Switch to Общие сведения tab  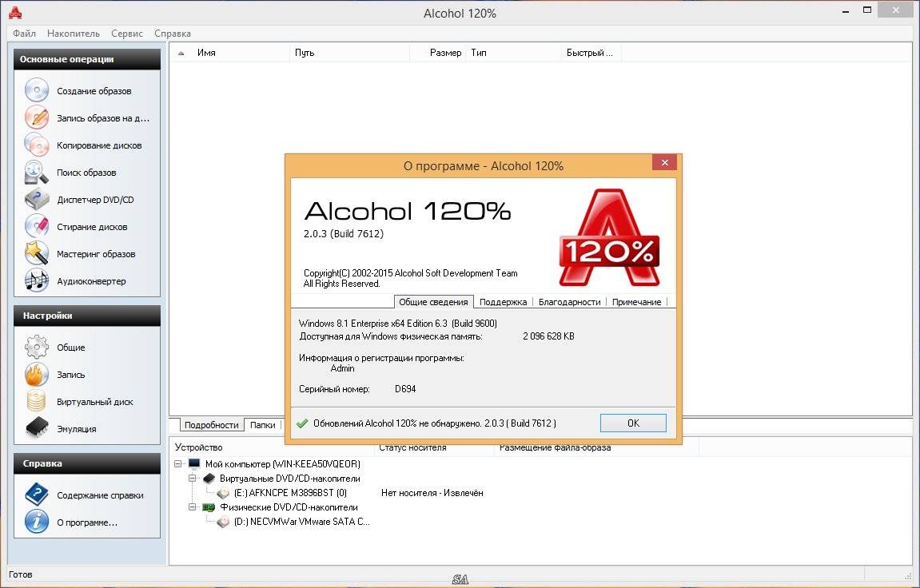433,302
